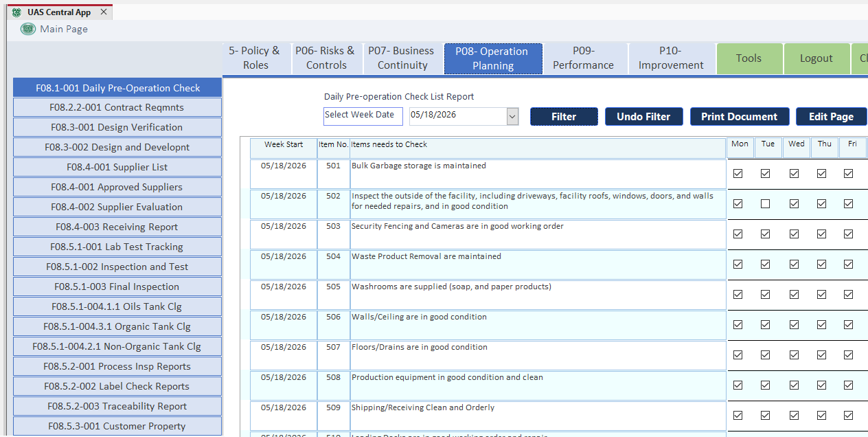868x437 pixels.
Task: Click Shipping/Receiving Clean and Orderly text
Action: (423, 407)
